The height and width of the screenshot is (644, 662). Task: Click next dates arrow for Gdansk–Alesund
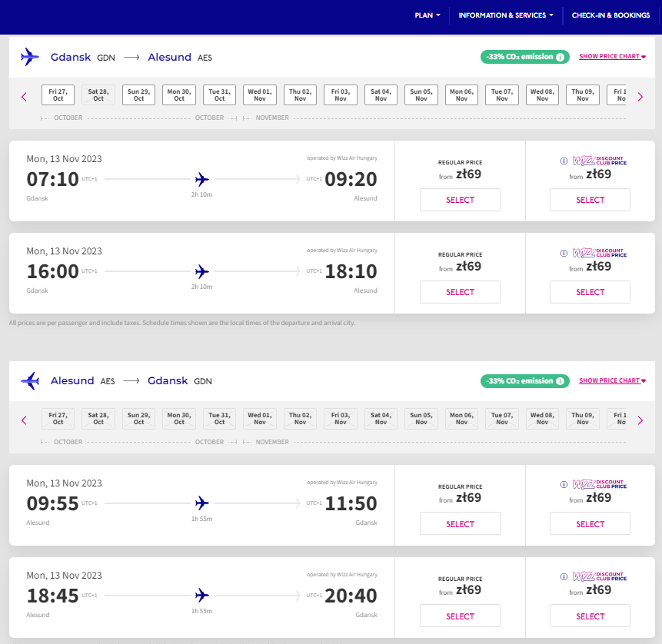(640, 97)
